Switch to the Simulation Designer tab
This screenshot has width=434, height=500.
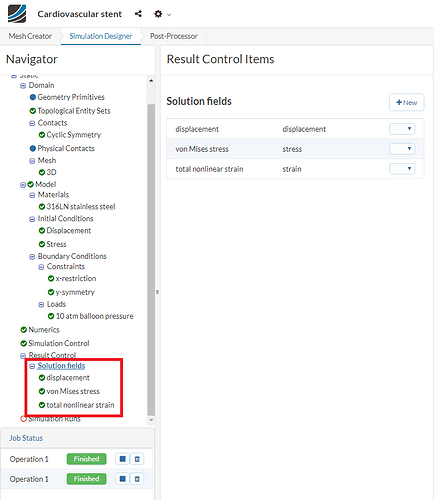pos(101,36)
